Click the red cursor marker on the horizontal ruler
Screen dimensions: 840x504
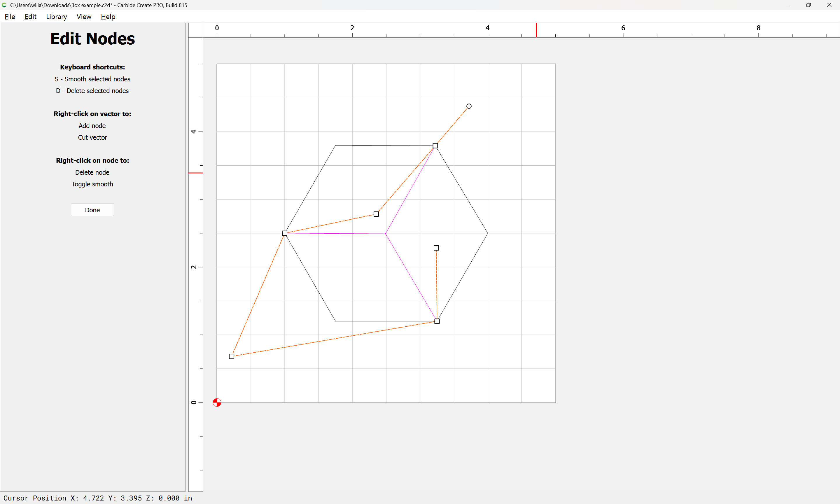[x=536, y=30]
